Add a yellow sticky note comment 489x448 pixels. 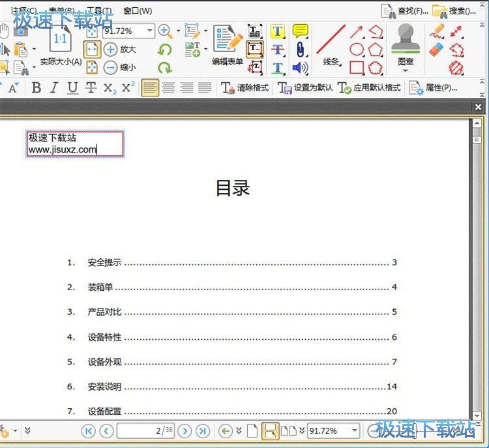coord(301,31)
